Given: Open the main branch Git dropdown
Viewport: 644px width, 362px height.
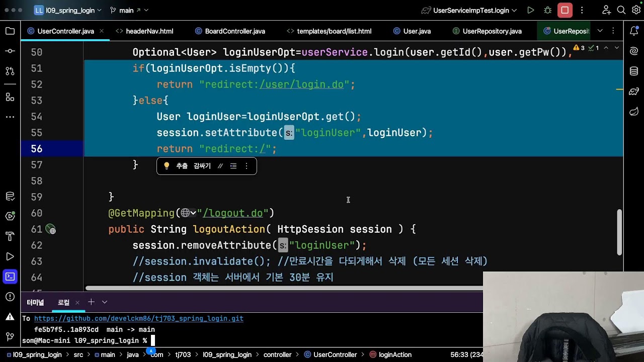Looking at the screenshot, I should tap(129, 10).
